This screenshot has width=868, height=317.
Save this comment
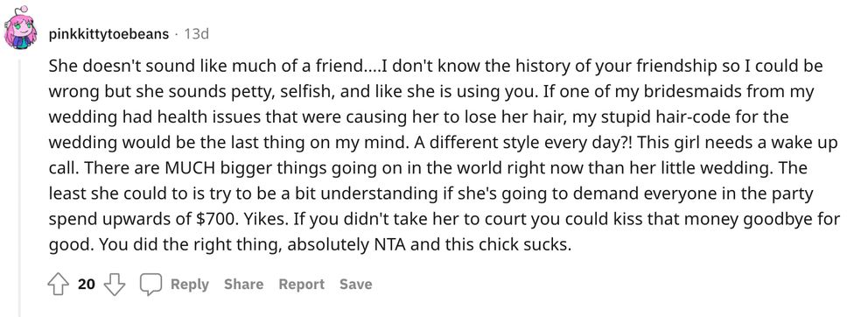tap(356, 285)
